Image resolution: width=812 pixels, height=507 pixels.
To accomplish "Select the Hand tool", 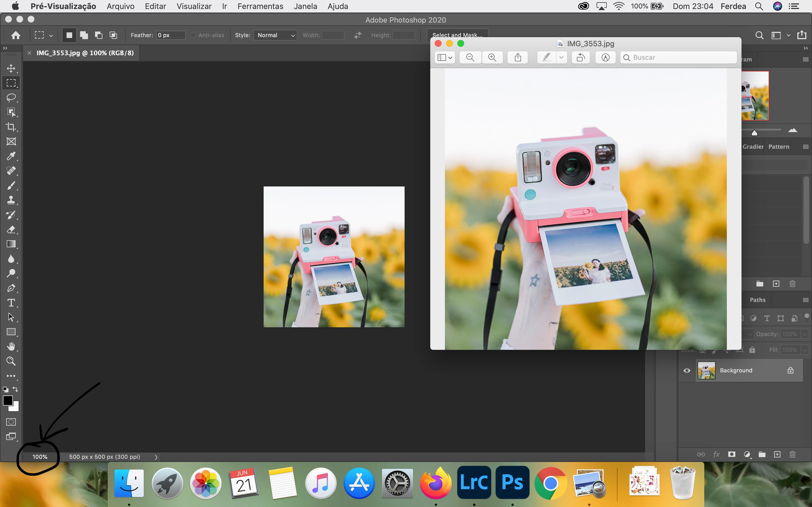I will (11, 346).
